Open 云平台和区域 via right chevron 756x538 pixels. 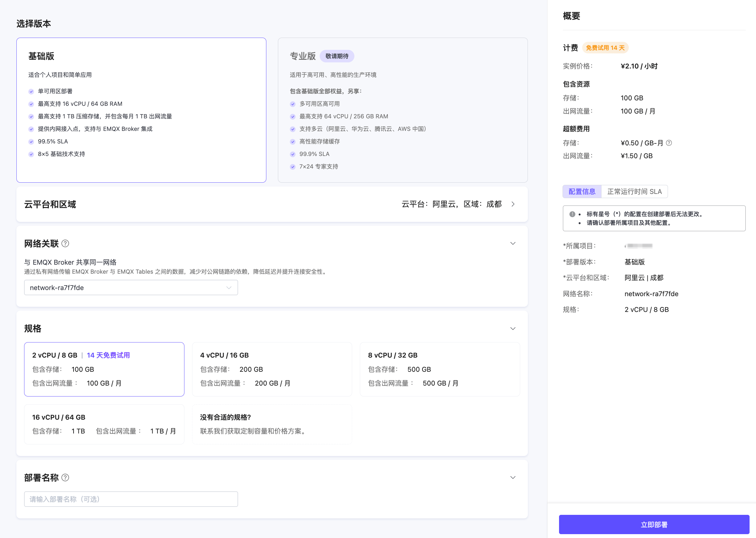pos(513,204)
